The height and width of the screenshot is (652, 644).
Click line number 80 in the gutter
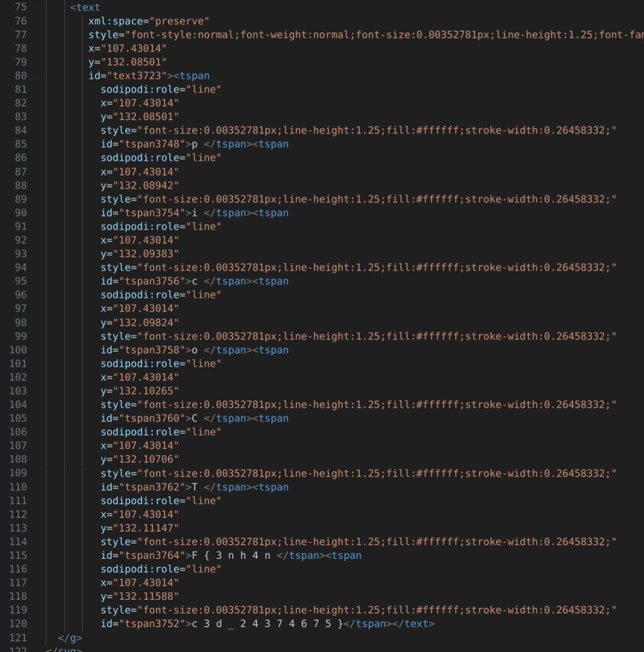[x=21, y=76]
